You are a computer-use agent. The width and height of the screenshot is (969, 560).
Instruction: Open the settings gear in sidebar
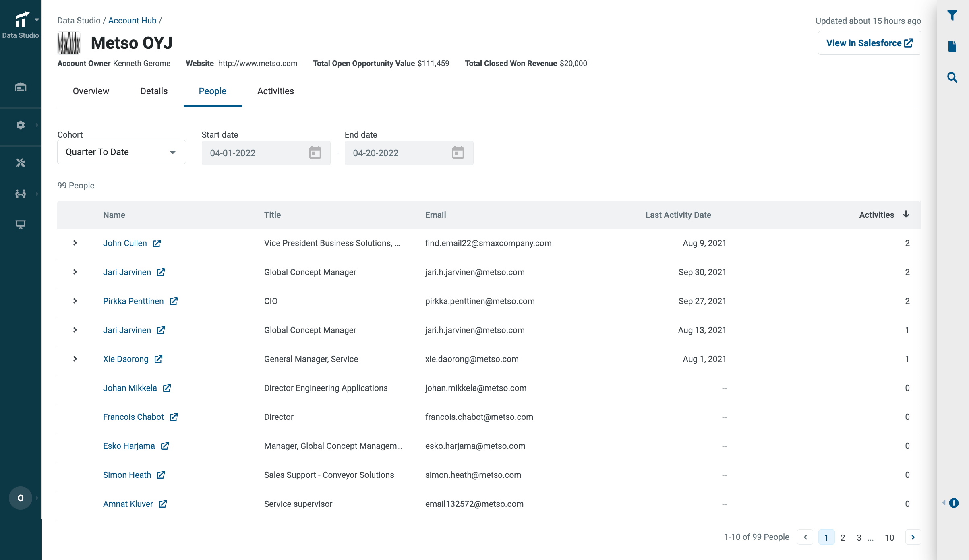click(21, 125)
